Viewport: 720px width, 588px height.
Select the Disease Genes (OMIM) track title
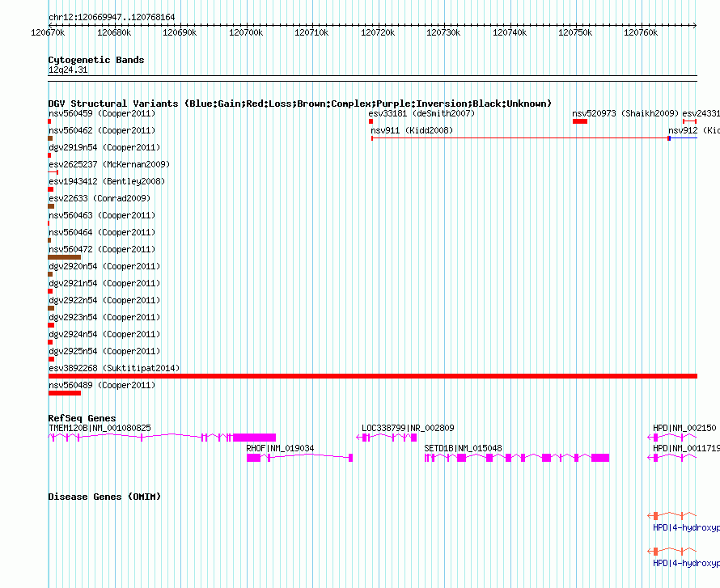tap(104, 497)
